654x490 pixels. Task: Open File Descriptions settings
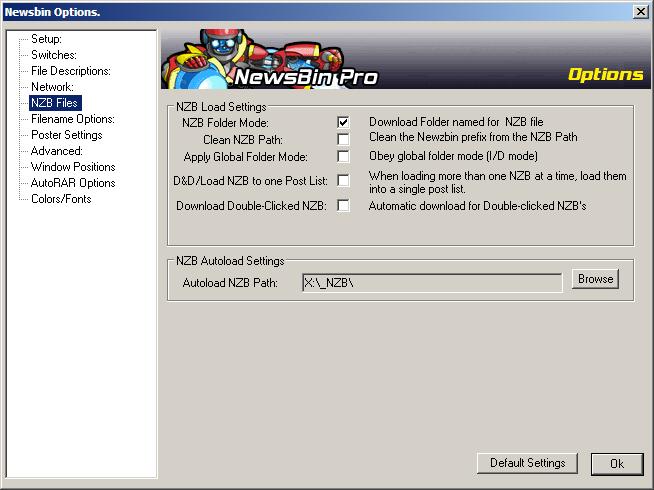pos(70,71)
